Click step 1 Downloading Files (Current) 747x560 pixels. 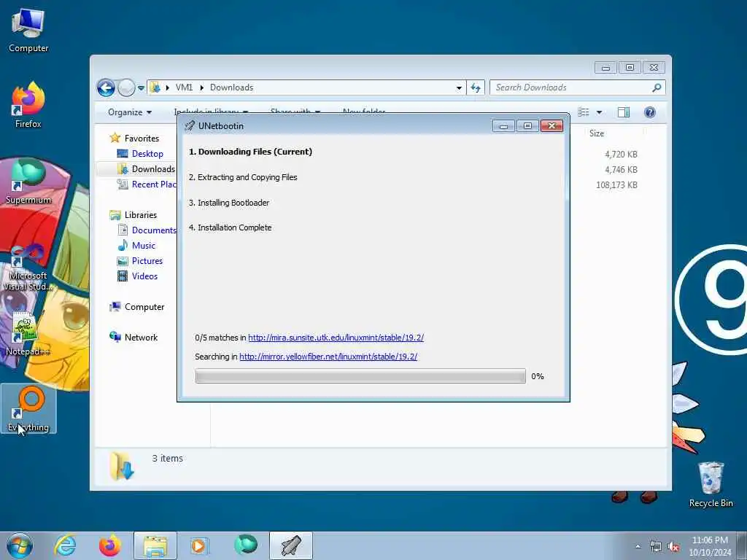tap(251, 152)
